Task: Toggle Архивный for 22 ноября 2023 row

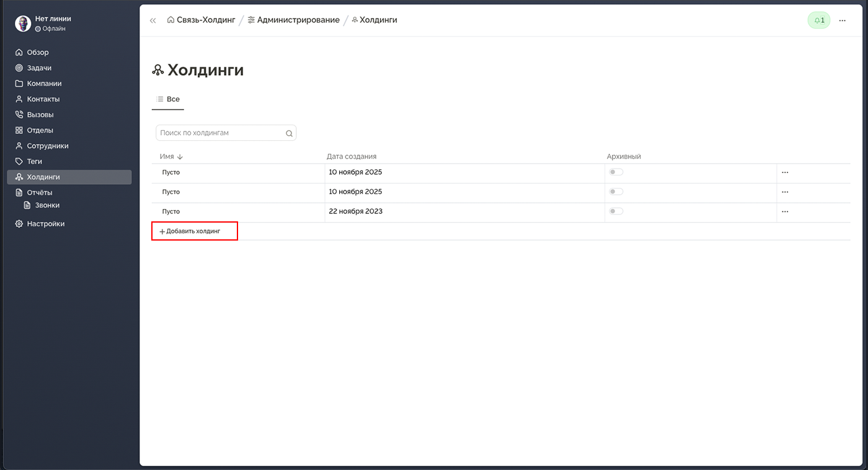Action: [x=616, y=211]
